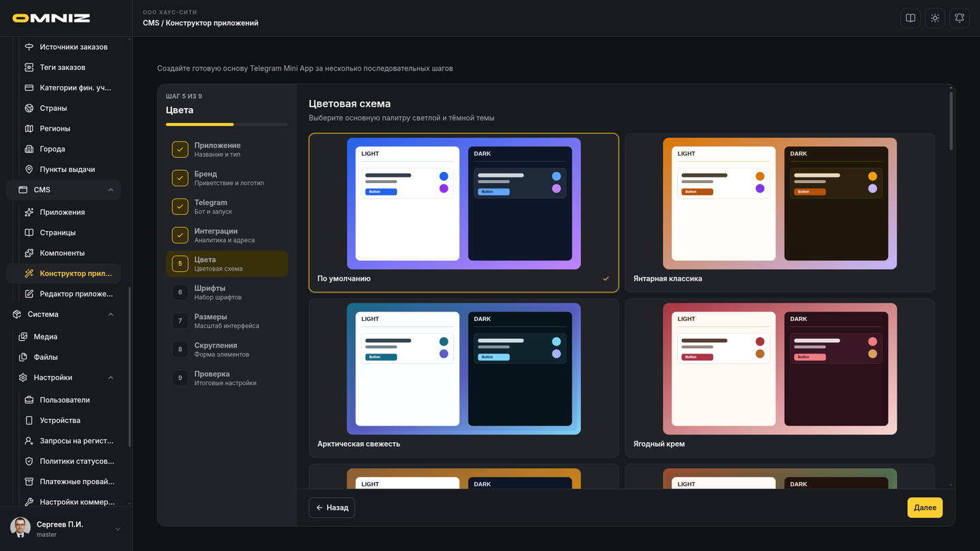980x551 pixels.
Task: Click the Города building icon
Action: click(29, 149)
